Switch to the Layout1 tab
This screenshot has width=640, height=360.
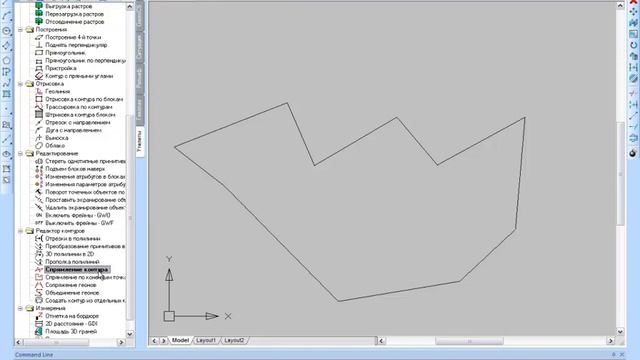tap(206, 340)
